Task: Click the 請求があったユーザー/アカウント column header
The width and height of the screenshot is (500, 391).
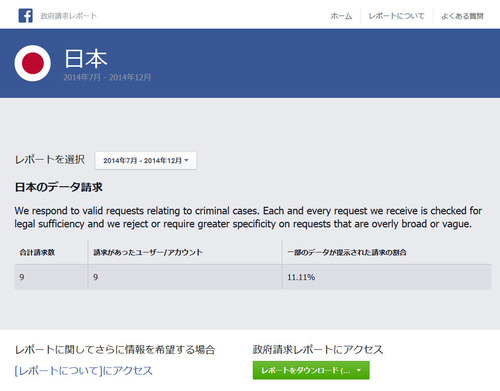Action: pyautogui.click(x=148, y=252)
